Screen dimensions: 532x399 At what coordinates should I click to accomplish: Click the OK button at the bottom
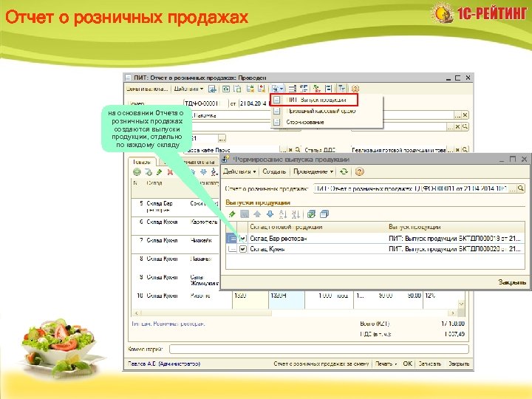point(407,364)
